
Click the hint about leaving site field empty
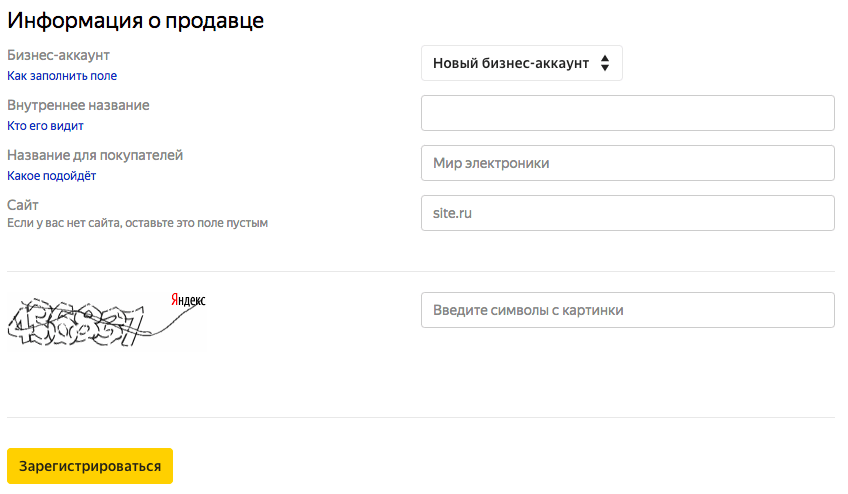(137, 223)
